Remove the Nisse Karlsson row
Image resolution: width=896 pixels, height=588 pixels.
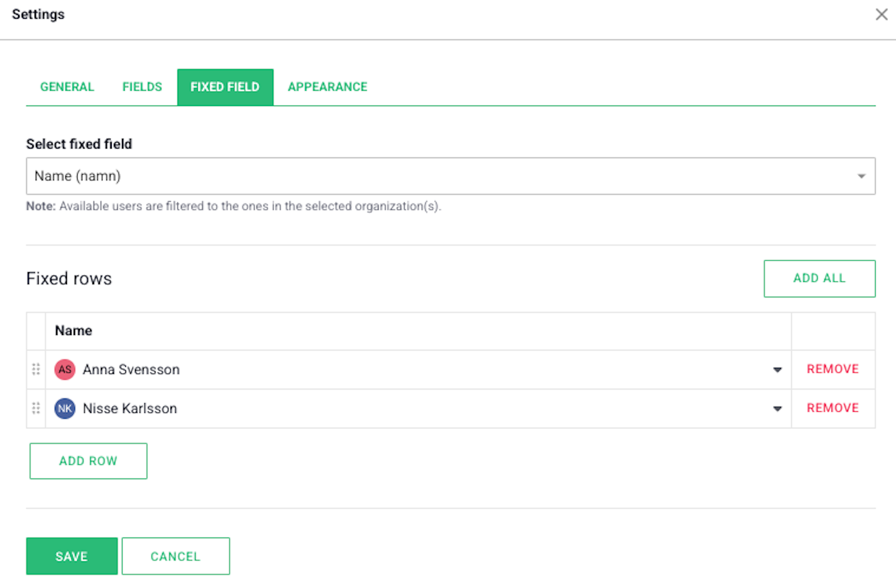click(833, 408)
